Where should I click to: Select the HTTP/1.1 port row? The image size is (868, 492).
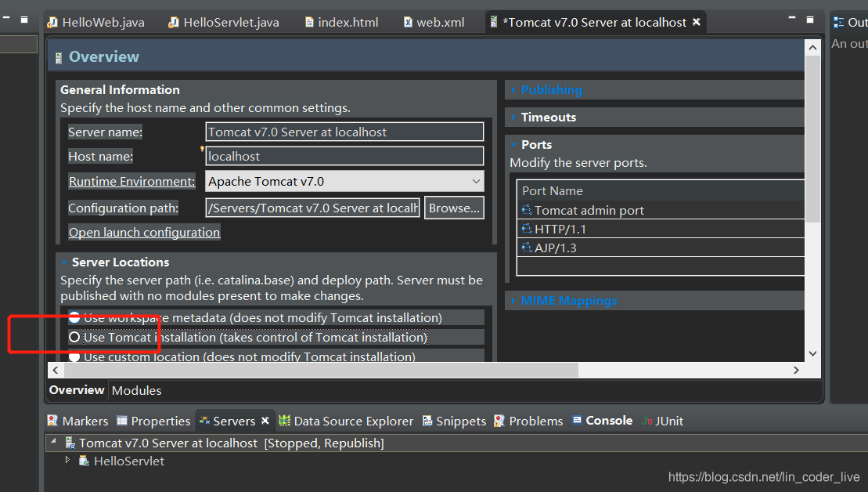tap(661, 229)
